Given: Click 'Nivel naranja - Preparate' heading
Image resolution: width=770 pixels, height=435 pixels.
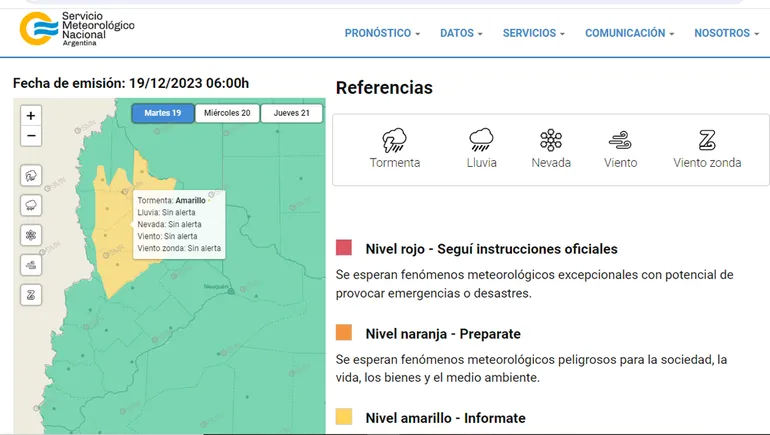Looking at the screenshot, I should [443, 334].
